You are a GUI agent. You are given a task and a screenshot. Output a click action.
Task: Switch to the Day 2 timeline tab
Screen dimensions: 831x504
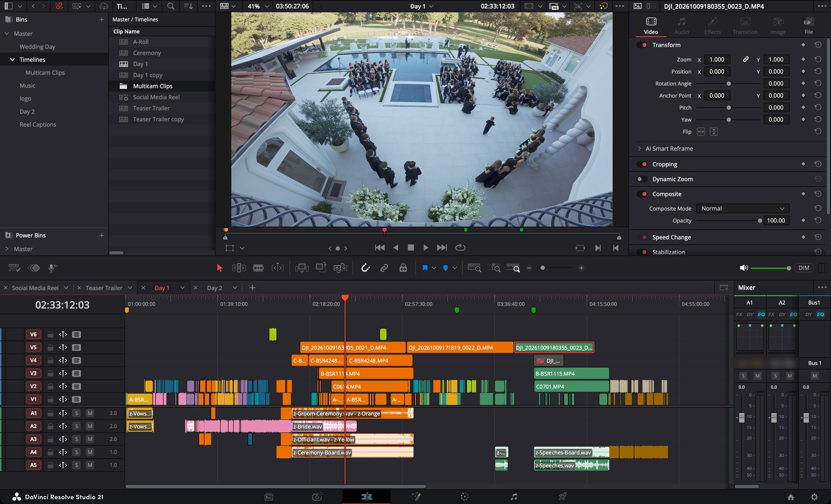click(x=215, y=288)
